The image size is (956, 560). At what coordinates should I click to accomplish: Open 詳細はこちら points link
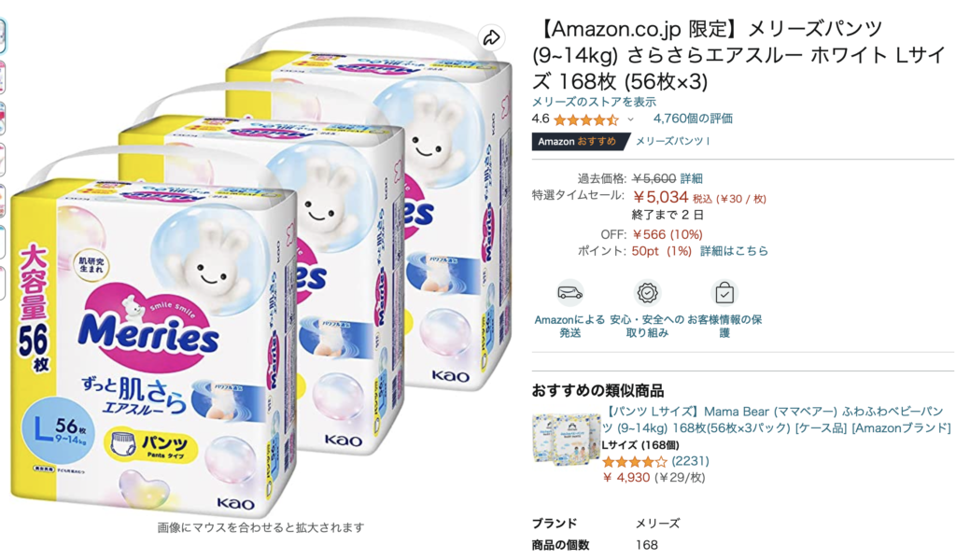tap(734, 251)
